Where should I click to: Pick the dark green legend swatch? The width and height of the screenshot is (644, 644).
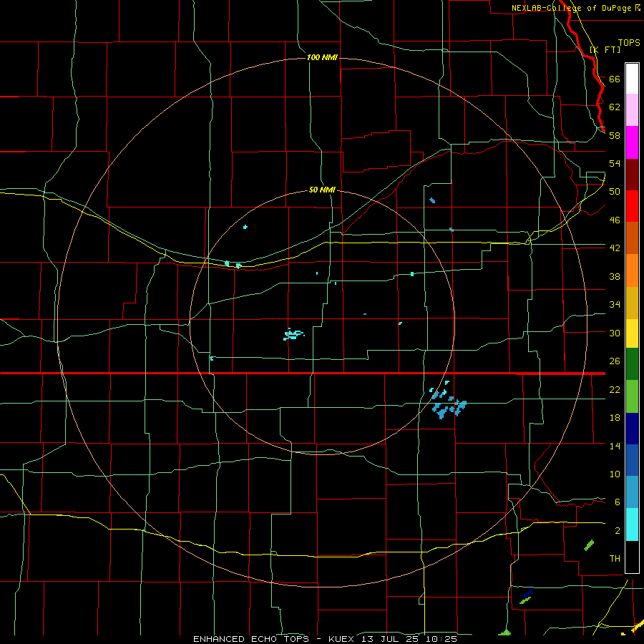(x=632, y=364)
